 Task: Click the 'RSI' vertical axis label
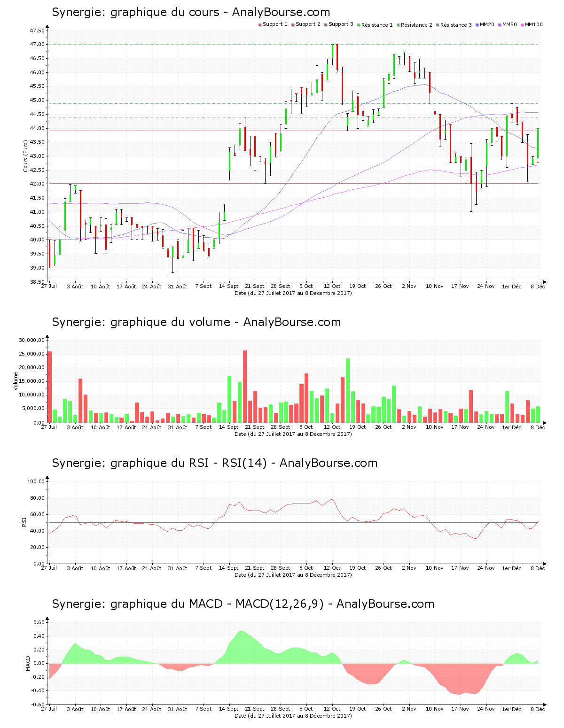pos(23,522)
